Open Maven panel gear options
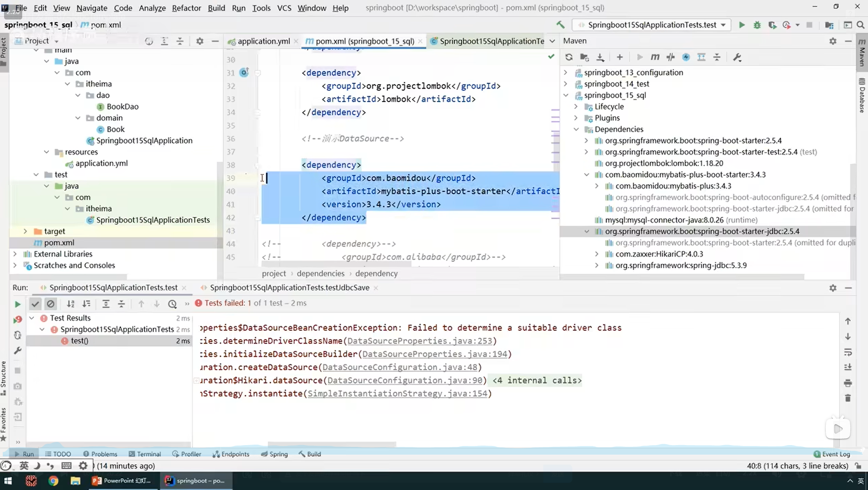Image resolution: width=868 pixels, height=490 pixels. tap(833, 41)
